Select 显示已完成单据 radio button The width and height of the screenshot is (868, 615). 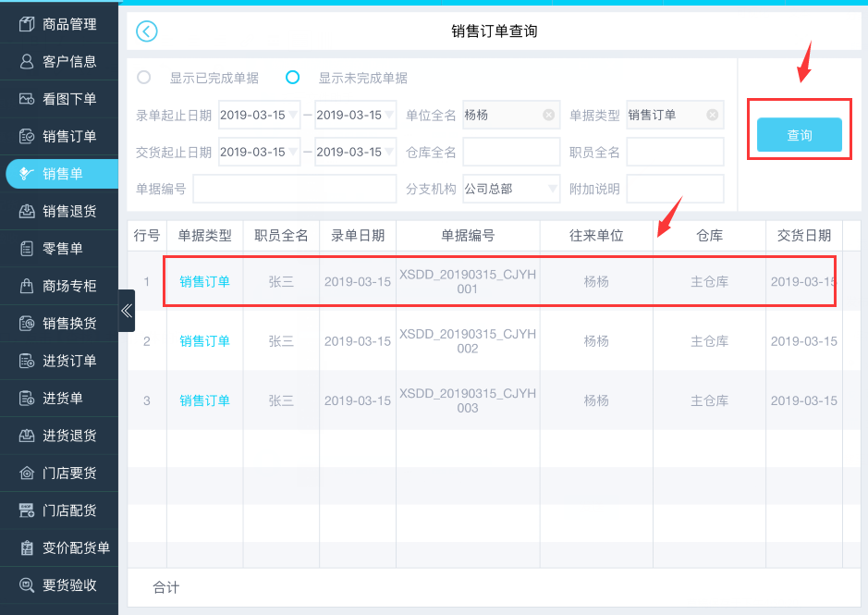pos(144,78)
